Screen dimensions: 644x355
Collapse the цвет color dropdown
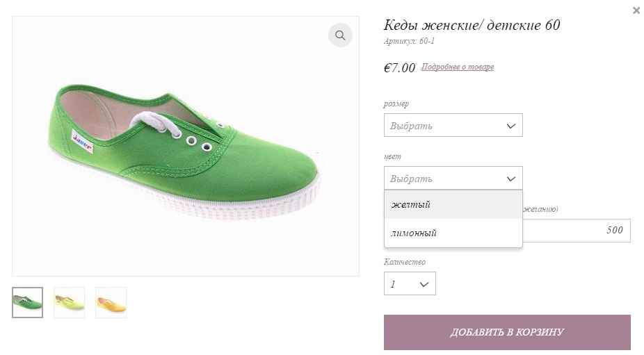453,178
